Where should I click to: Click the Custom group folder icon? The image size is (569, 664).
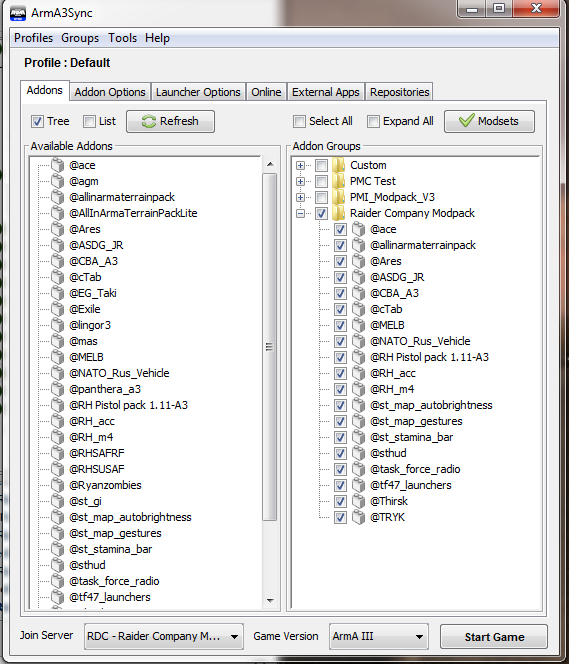click(338, 165)
